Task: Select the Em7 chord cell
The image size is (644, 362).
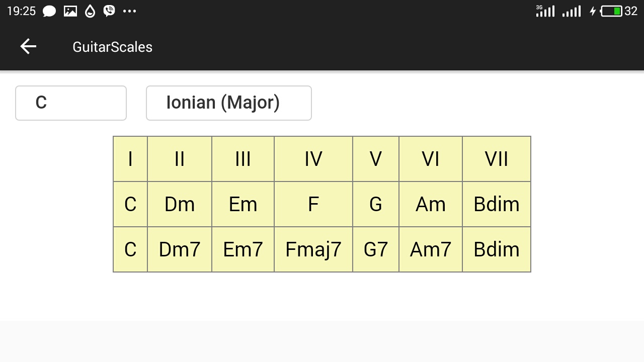Action: 243,249
